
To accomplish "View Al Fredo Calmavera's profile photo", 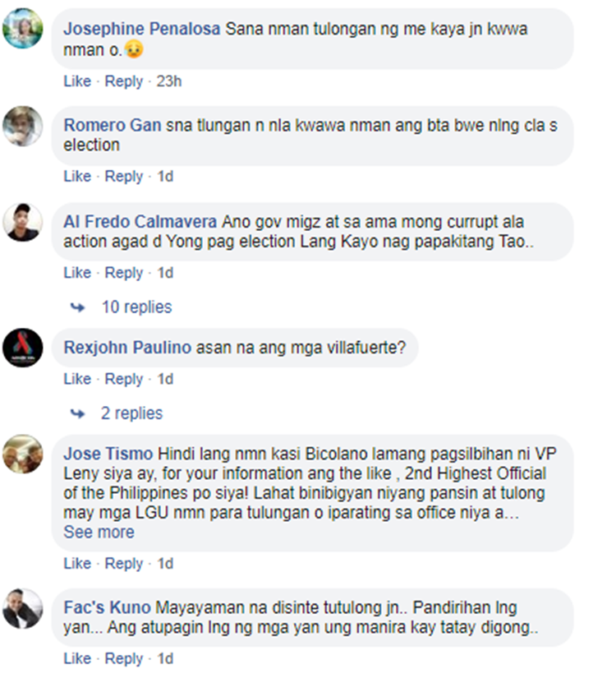I will 22,222.
